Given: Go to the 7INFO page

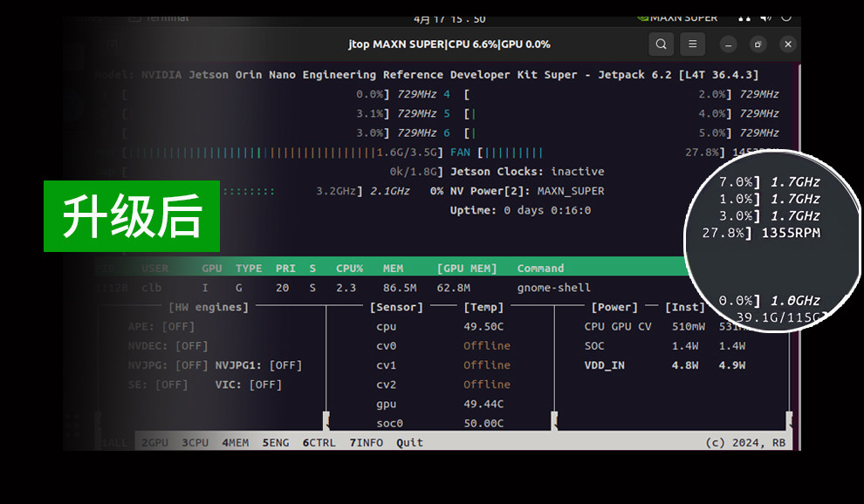Looking at the screenshot, I should 366,442.
